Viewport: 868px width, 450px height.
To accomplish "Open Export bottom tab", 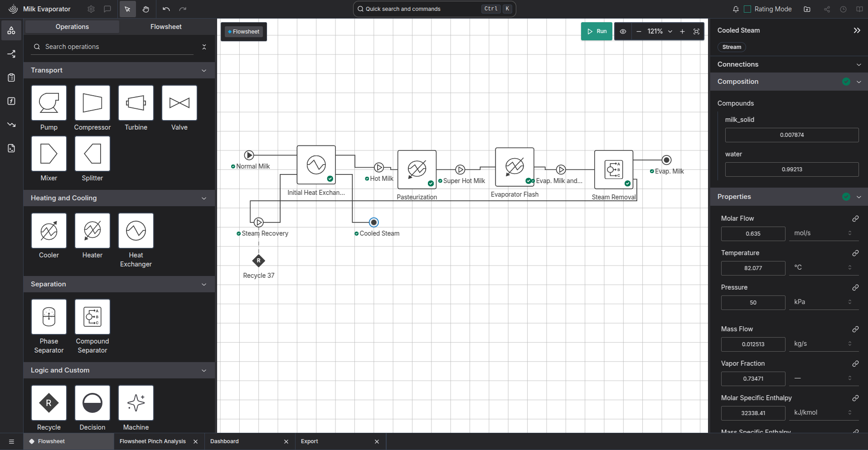I will (x=310, y=441).
